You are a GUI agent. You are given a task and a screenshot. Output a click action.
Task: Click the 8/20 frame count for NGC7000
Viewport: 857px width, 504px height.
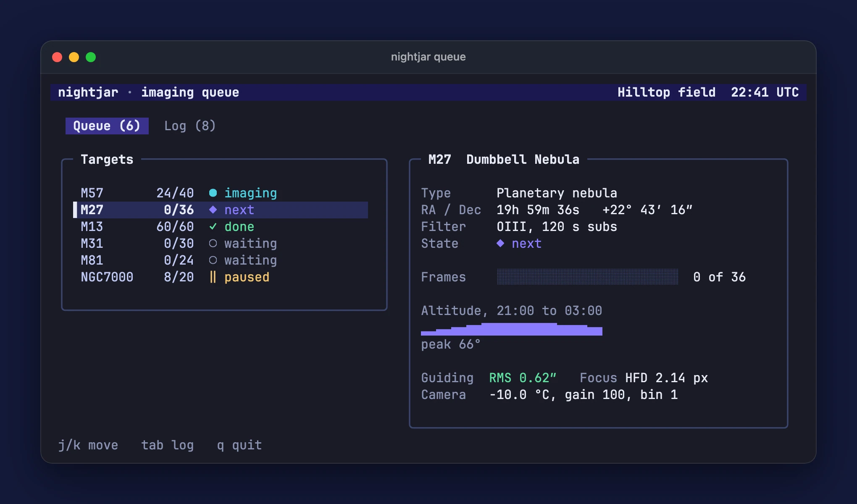click(179, 277)
